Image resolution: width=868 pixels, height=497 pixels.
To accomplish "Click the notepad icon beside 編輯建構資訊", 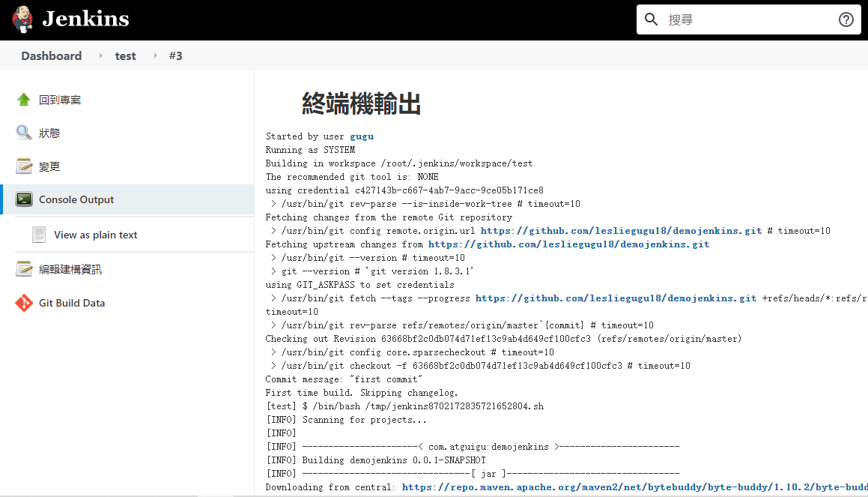I will [23, 268].
